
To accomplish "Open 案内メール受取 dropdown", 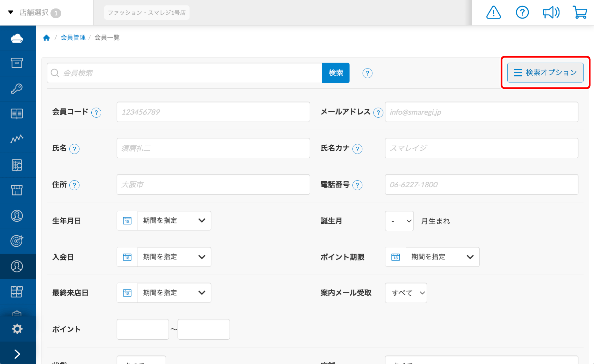I will coord(406,293).
